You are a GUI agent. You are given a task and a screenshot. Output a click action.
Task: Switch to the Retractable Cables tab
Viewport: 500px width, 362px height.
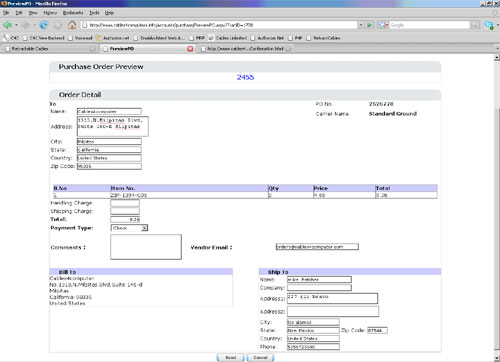coord(48,49)
